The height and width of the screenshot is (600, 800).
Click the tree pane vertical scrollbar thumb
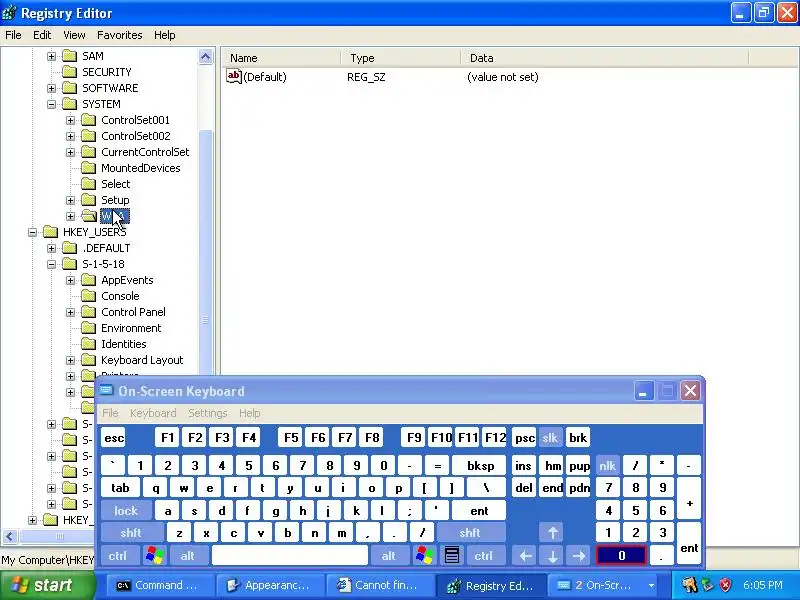[206, 255]
